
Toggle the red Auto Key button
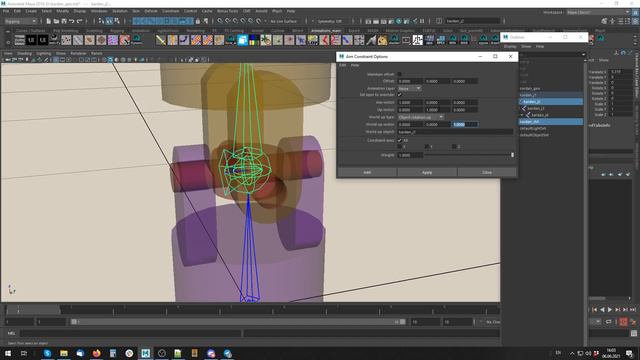click(623, 322)
